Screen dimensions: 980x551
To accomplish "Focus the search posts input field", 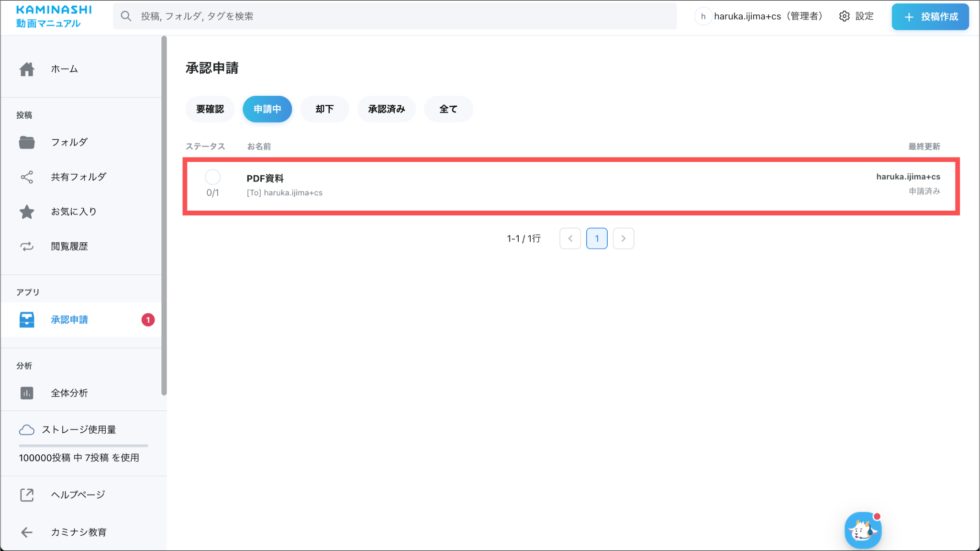I will (394, 16).
